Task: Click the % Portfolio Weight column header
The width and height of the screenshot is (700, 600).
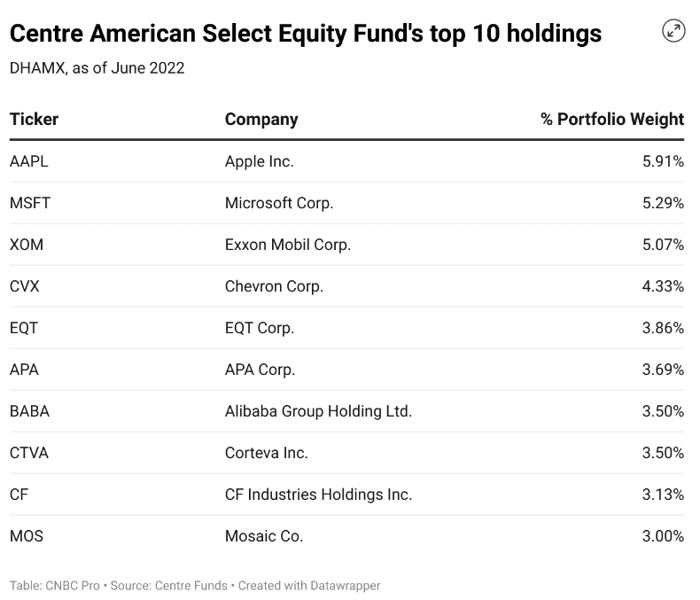Action: [612, 119]
